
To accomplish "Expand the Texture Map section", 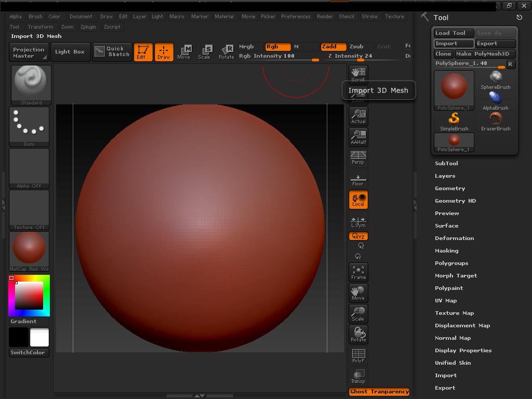I will (x=454, y=313).
